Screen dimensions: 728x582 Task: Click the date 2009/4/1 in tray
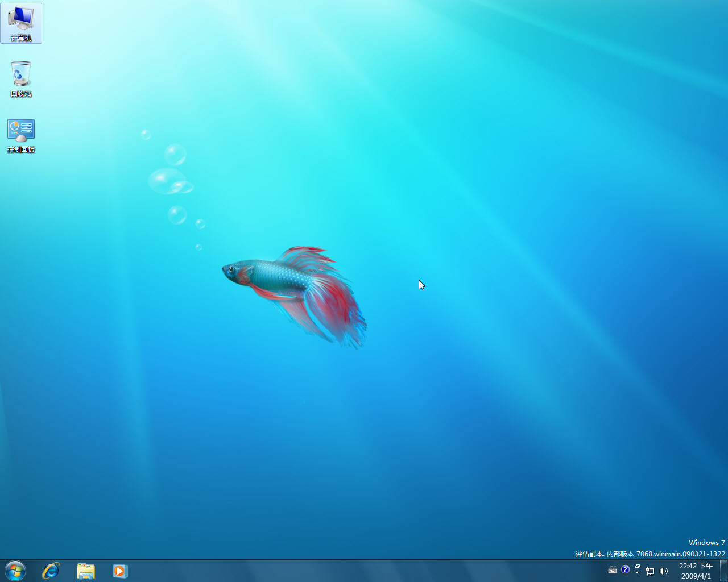tap(696, 576)
